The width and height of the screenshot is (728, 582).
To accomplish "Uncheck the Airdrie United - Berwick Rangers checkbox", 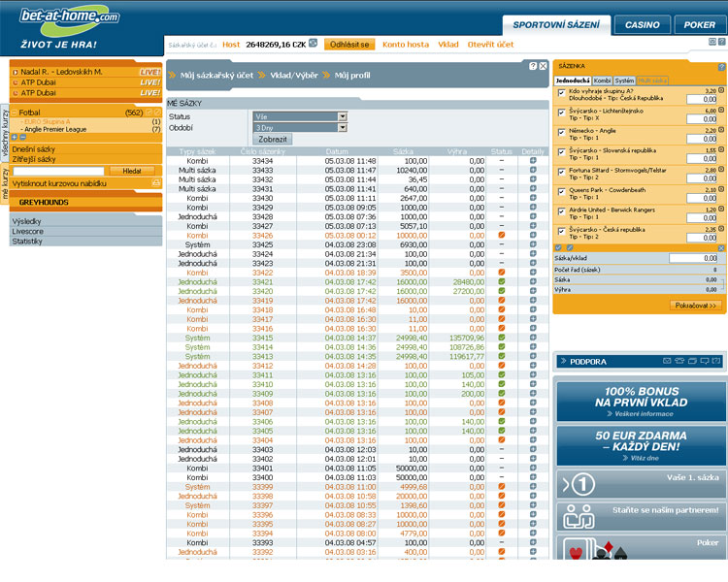I will tap(561, 210).
